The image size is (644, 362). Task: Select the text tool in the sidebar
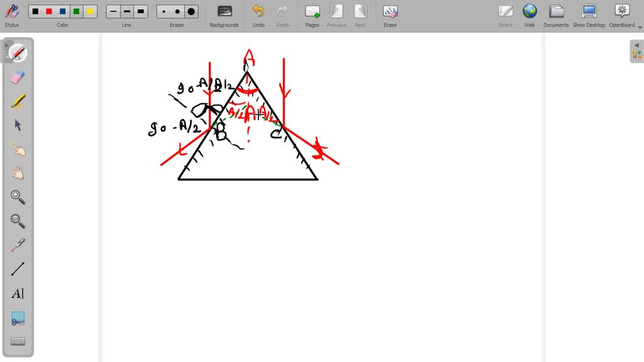click(17, 292)
